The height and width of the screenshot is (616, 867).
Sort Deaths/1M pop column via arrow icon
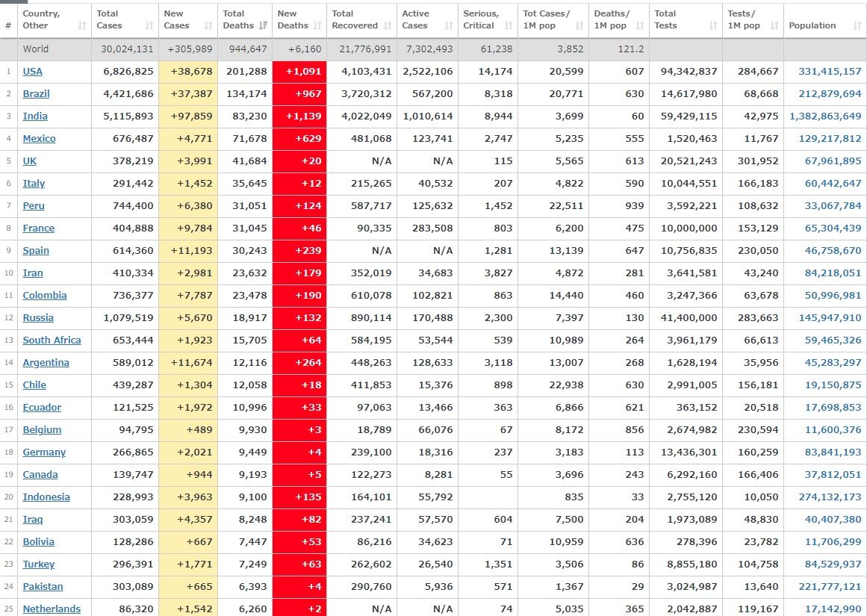point(640,26)
